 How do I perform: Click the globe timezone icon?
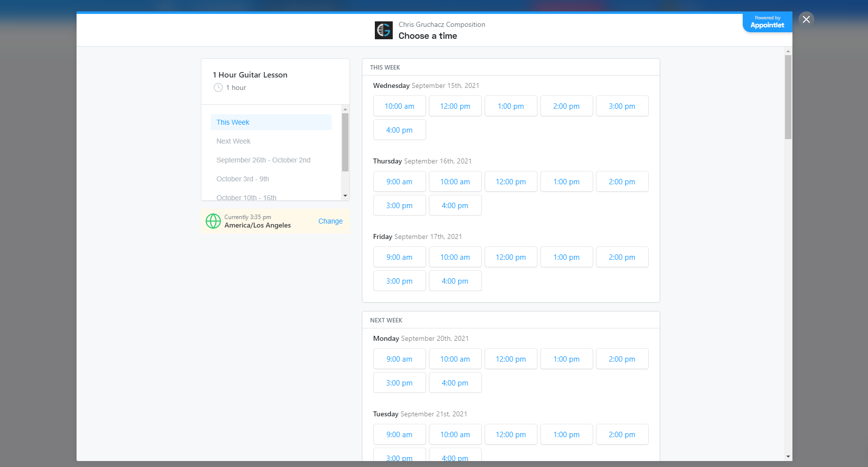(213, 221)
